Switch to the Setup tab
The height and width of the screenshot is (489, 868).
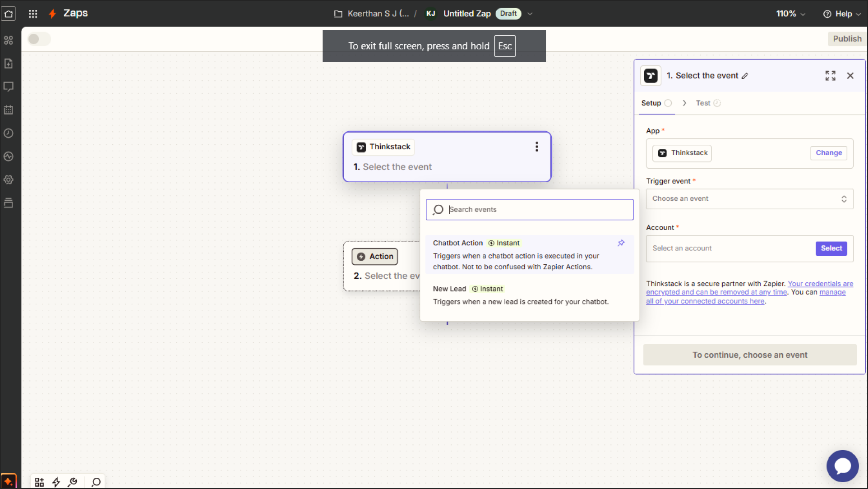tap(656, 103)
